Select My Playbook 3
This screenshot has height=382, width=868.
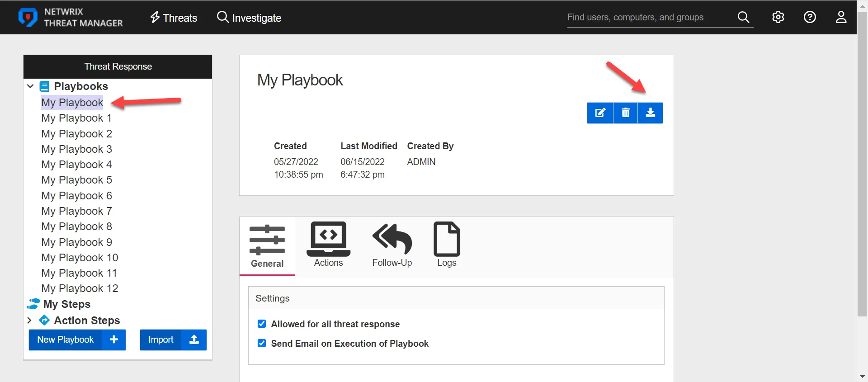click(76, 149)
